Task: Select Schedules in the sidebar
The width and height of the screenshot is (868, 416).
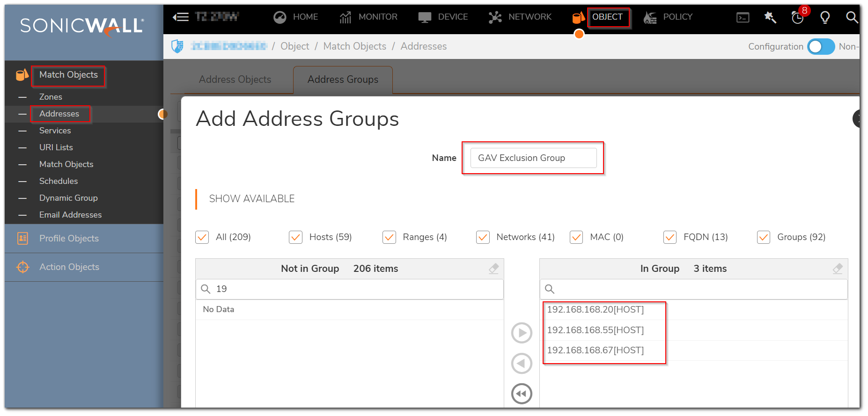Action: (x=59, y=181)
